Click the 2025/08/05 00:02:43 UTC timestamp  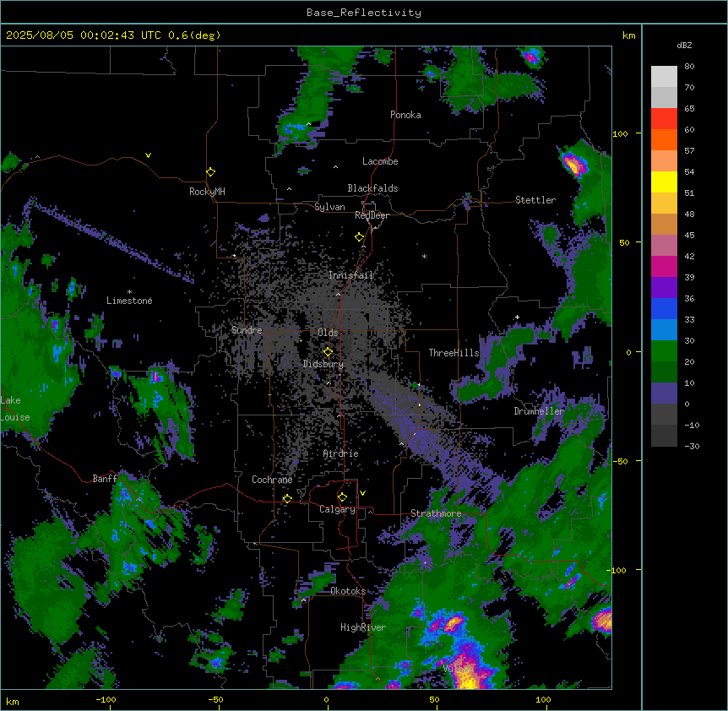(84, 35)
